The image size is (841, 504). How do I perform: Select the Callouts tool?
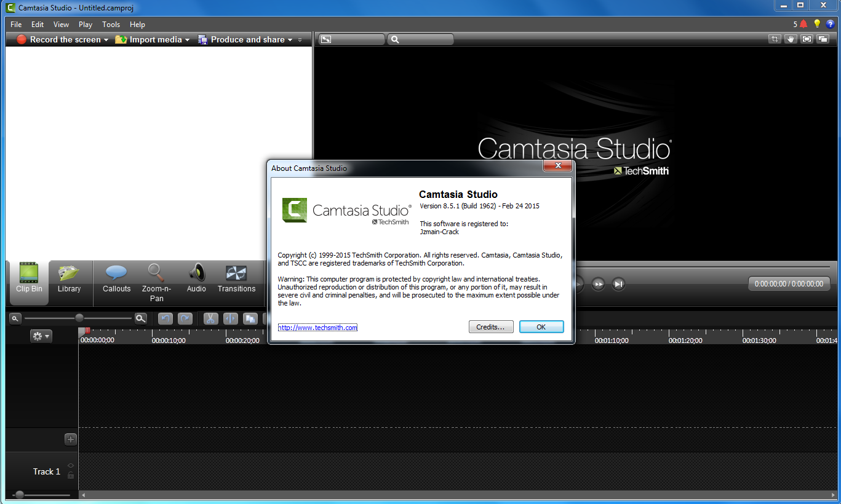coord(116,278)
